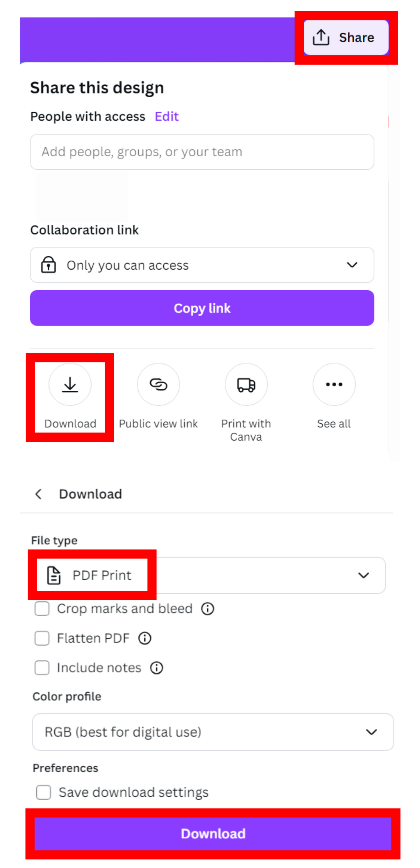This screenshot has width=420, height=868.
Task: Focus the Add people, groups, or team field
Action: (202, 152)
